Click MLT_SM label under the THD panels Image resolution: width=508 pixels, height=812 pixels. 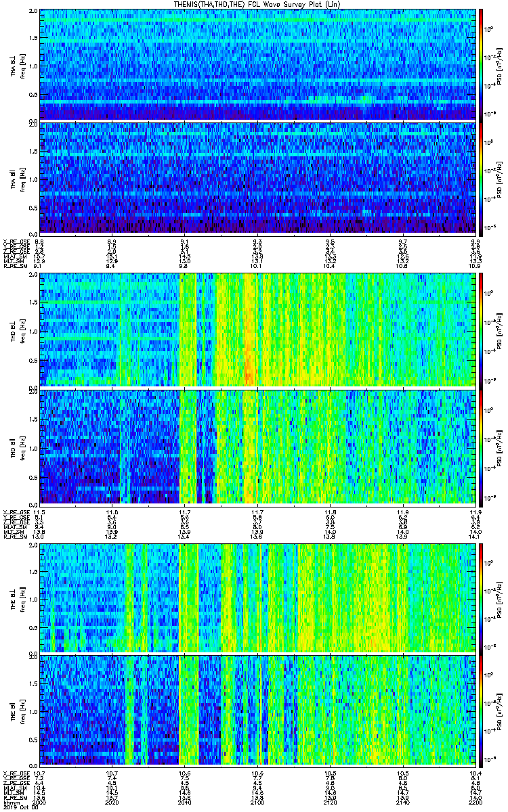(14, 531)
